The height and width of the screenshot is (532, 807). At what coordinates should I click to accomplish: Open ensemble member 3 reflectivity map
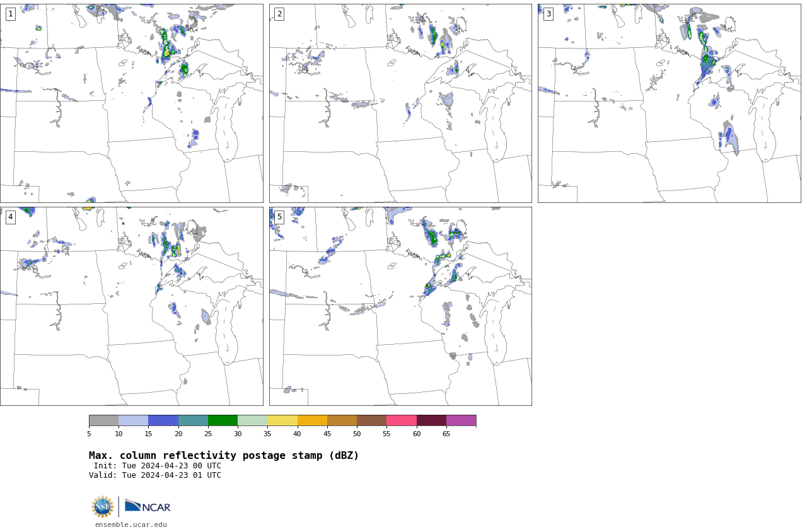click(x=669, y=103)
